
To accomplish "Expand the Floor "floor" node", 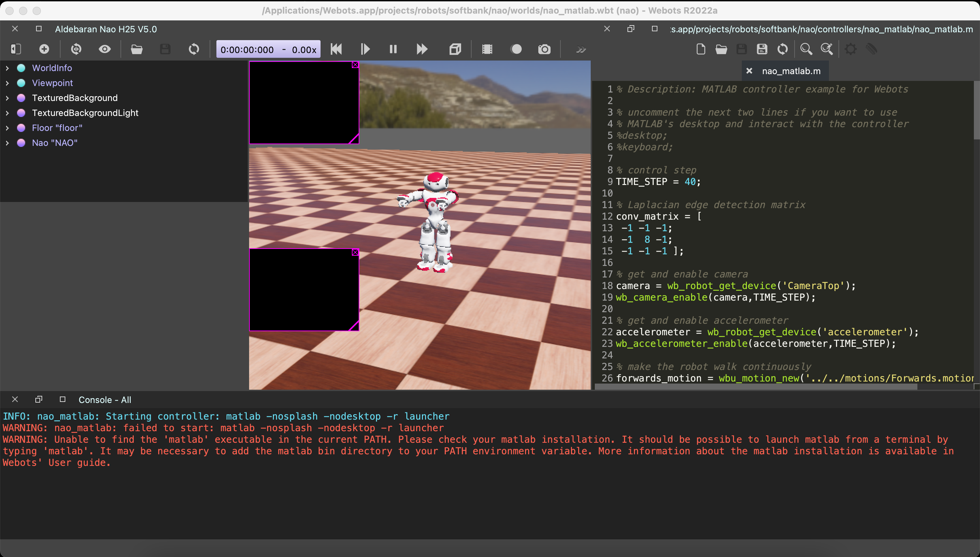I will pos(7,128).
